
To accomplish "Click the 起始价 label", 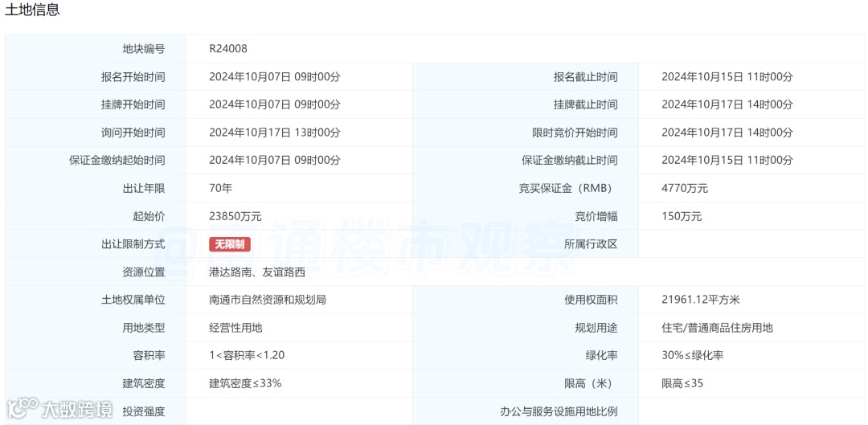I will click(x=149, y=216).
